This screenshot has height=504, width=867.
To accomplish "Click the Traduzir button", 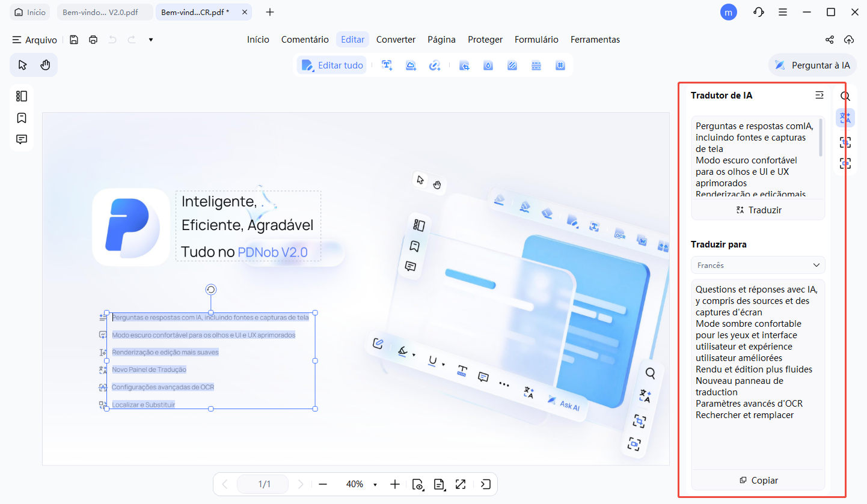I will [758, 210].
